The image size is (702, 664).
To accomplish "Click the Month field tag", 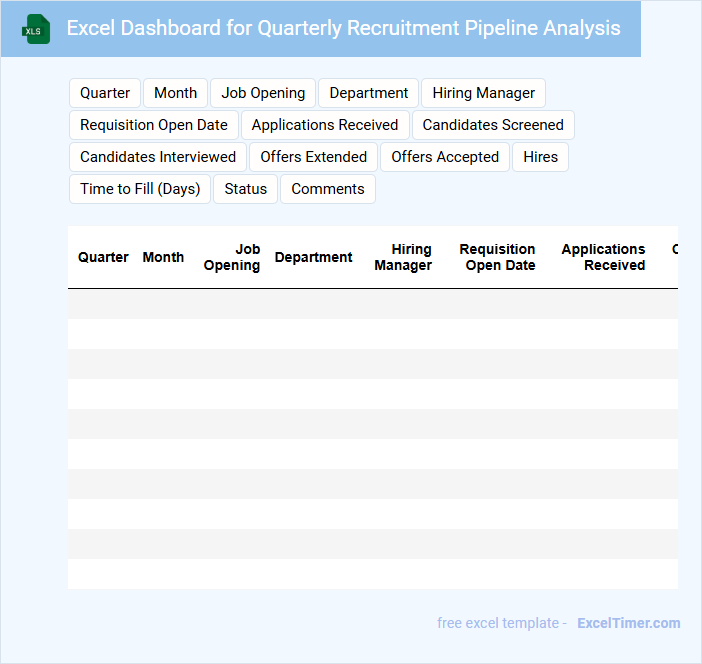I will (x=176, y=93).
